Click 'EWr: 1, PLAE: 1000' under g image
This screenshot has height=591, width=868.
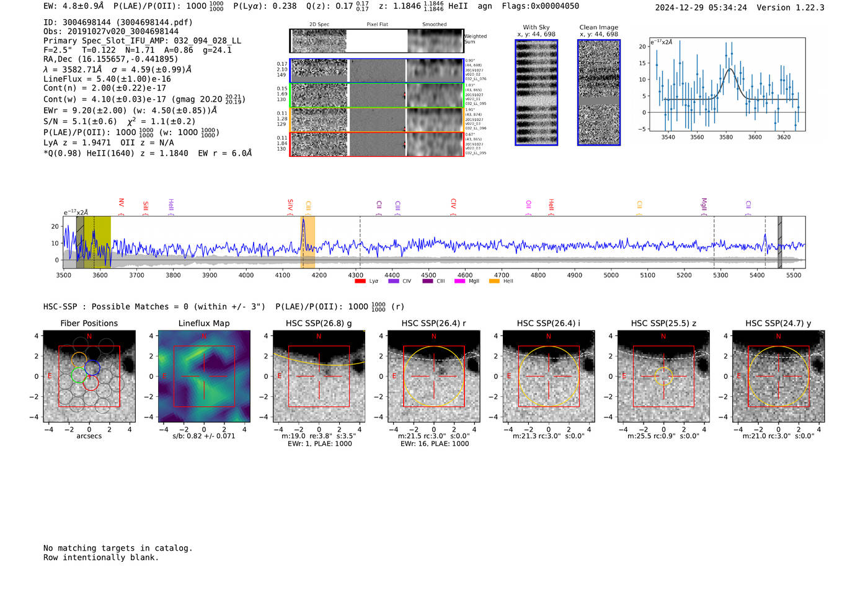point(319,444)
